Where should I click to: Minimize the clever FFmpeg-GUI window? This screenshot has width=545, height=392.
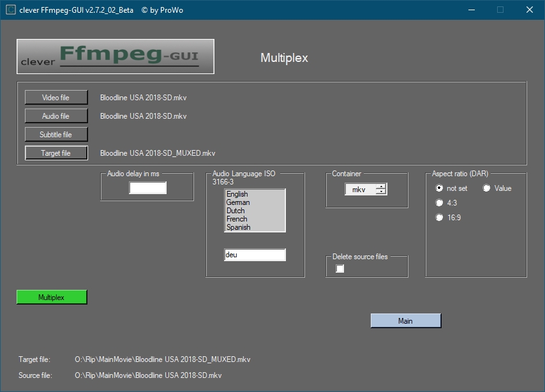[472, 10]
